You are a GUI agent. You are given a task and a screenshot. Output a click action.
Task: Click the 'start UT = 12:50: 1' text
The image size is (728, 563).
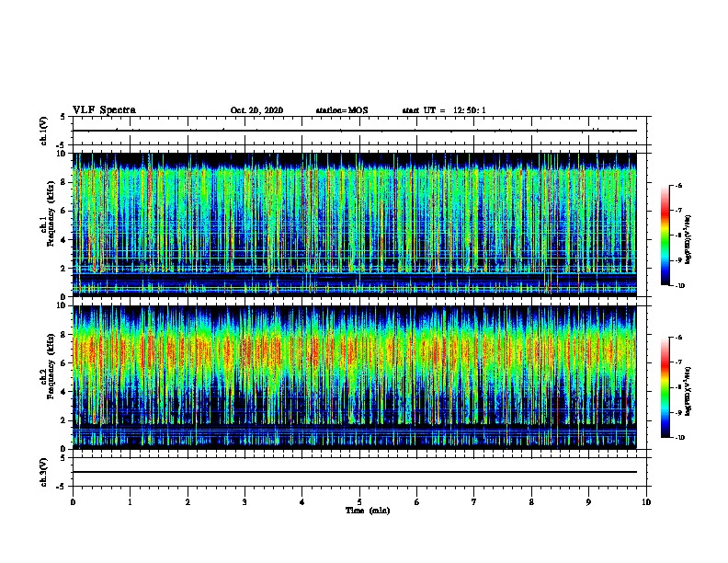pos(444,110)
